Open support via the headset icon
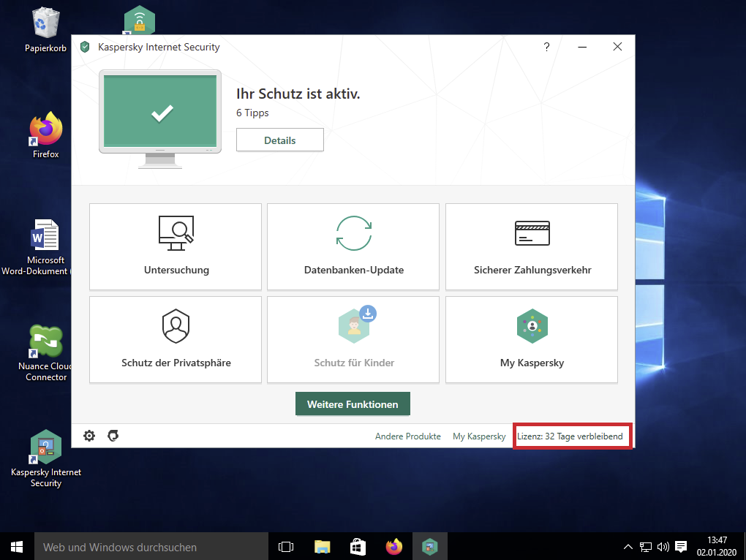This screenshot has width=746, height=560. 113,436
